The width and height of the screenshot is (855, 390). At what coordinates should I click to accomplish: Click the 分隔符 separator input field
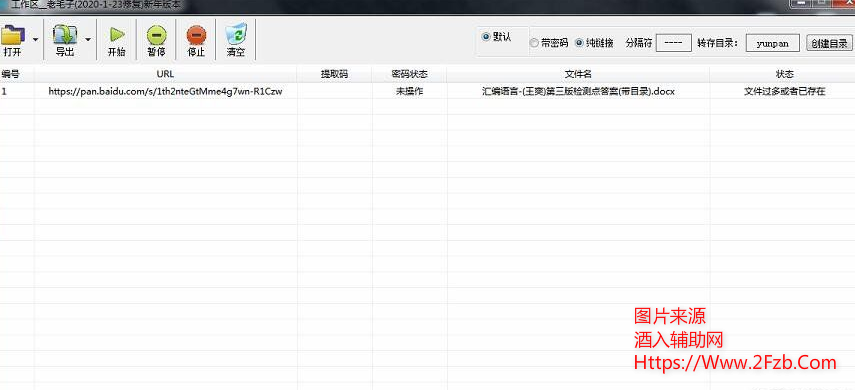[x=673, y=43]
